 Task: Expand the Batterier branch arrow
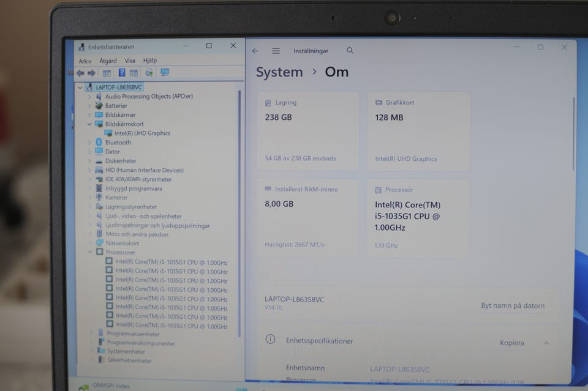(x=89, y=106)
